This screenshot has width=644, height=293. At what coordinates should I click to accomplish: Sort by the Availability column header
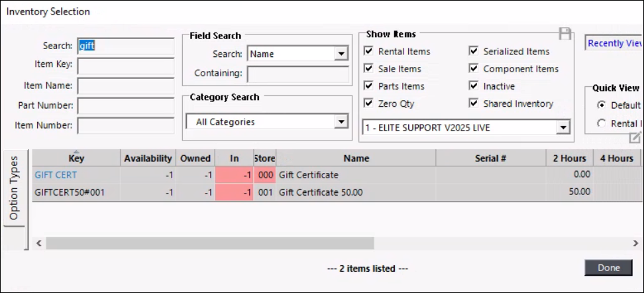point(148,158)
